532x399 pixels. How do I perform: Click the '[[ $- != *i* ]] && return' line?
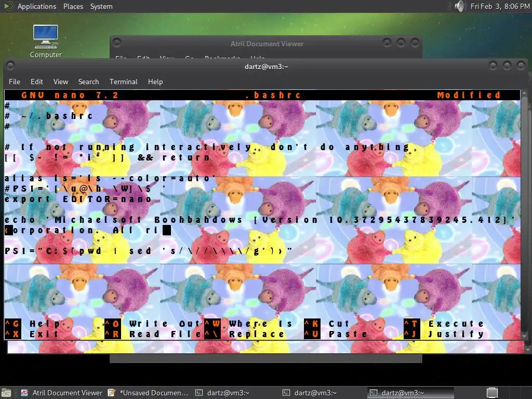coord(107,158)
